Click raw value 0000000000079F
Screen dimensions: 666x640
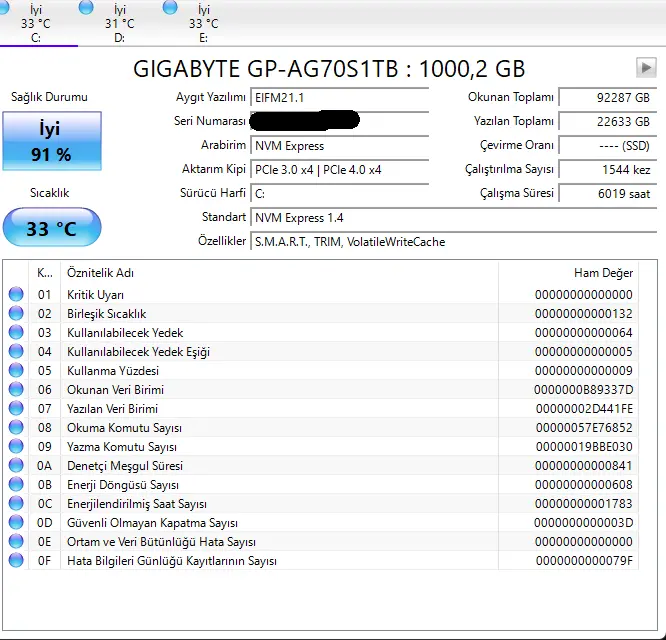[x=584, y=561]
